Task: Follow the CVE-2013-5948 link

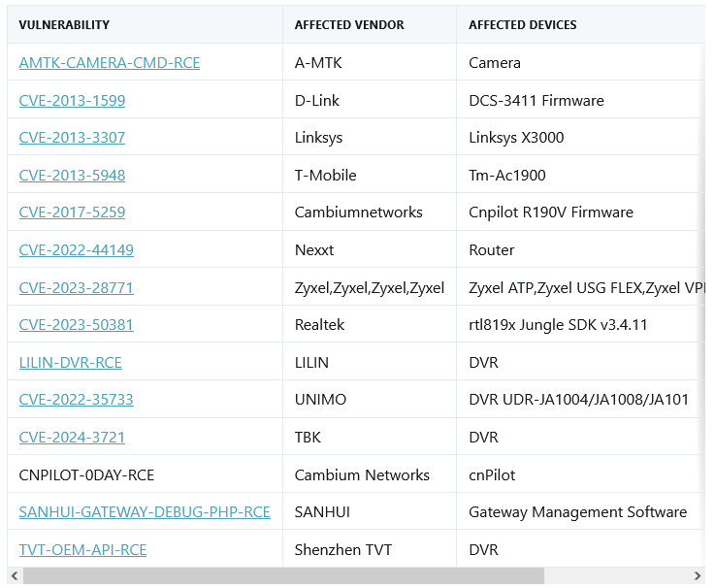Action: coord(72,176)
